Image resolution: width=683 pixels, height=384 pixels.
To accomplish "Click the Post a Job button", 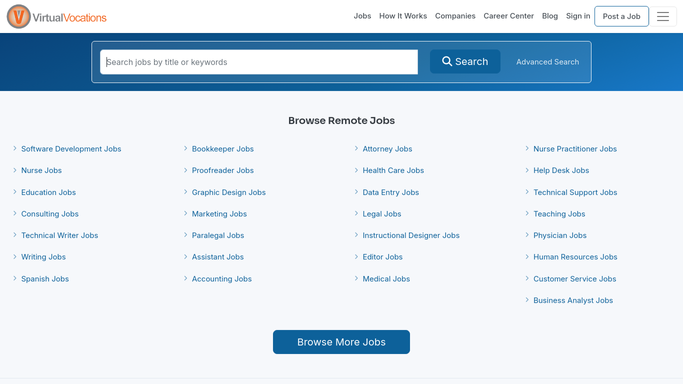I will [x=621, y=17].
